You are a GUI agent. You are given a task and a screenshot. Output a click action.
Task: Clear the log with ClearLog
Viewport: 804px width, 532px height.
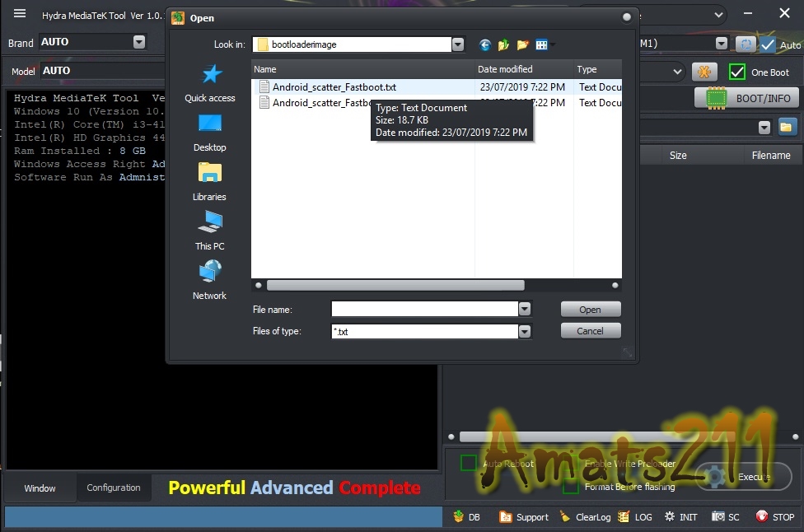[x=585, y=517]
